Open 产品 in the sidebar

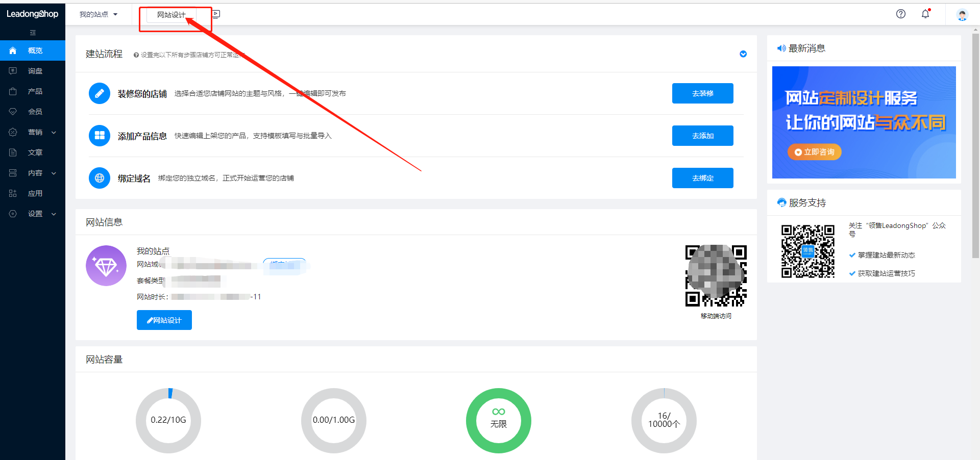pyautogui.click(x=35, y=91)
